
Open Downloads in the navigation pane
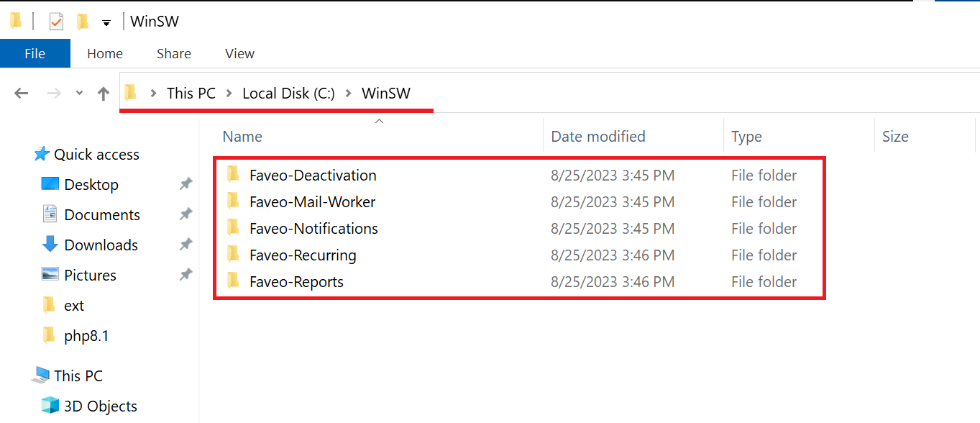101,245
